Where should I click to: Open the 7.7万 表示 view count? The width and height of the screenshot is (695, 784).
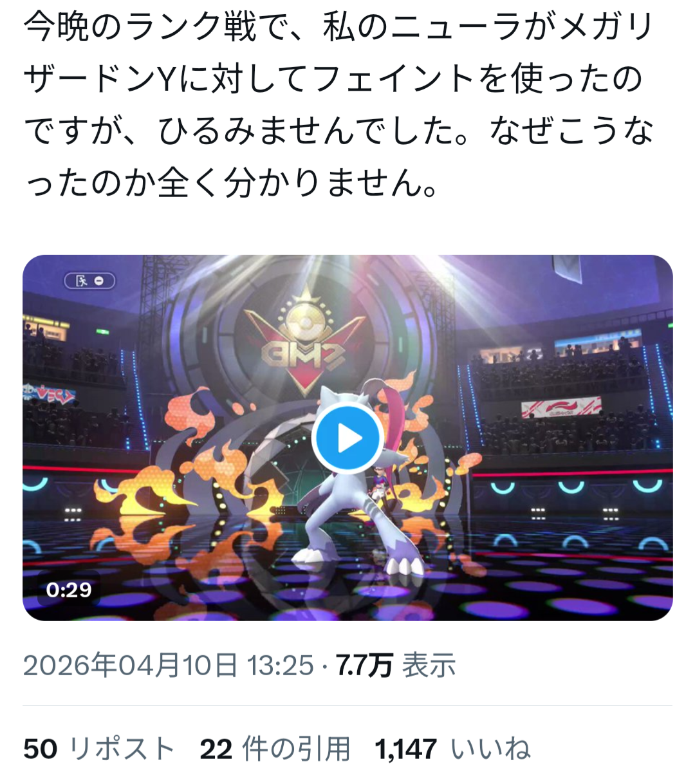[x=396, y=666]
